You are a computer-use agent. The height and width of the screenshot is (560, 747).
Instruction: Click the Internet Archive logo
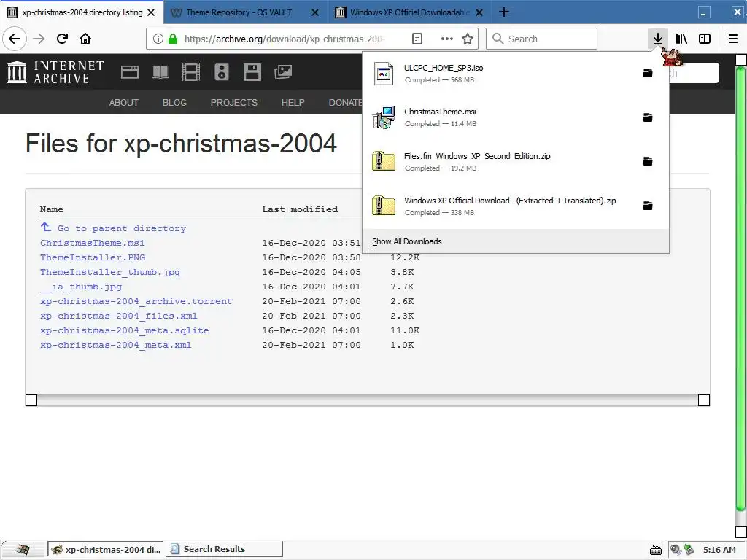(x=55, y=72)
